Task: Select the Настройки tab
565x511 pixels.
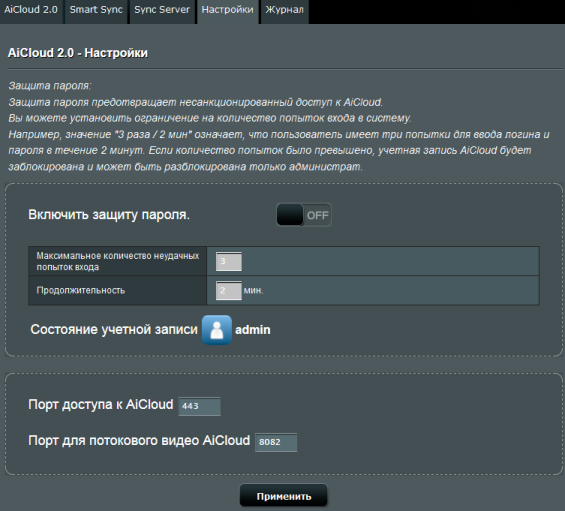Action: coord(227,11)
